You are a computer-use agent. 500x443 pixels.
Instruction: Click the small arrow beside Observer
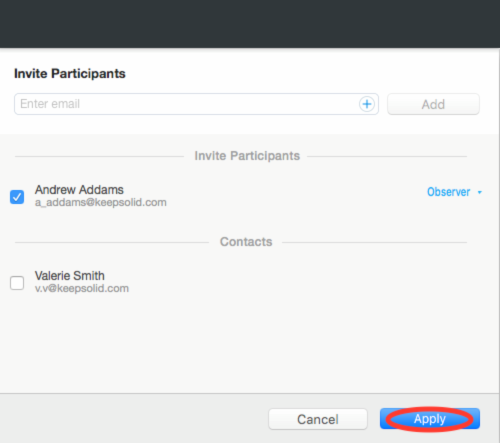tap(480, 192)
